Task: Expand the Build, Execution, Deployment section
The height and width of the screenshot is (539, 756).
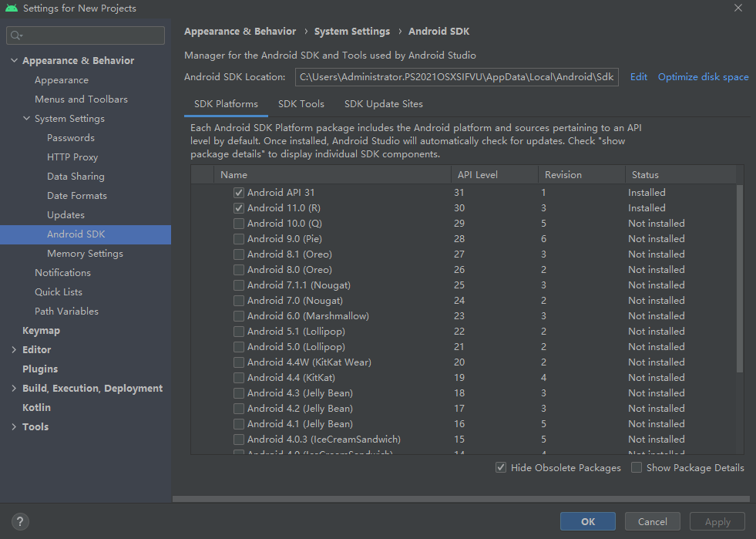Action: point(14,389)
